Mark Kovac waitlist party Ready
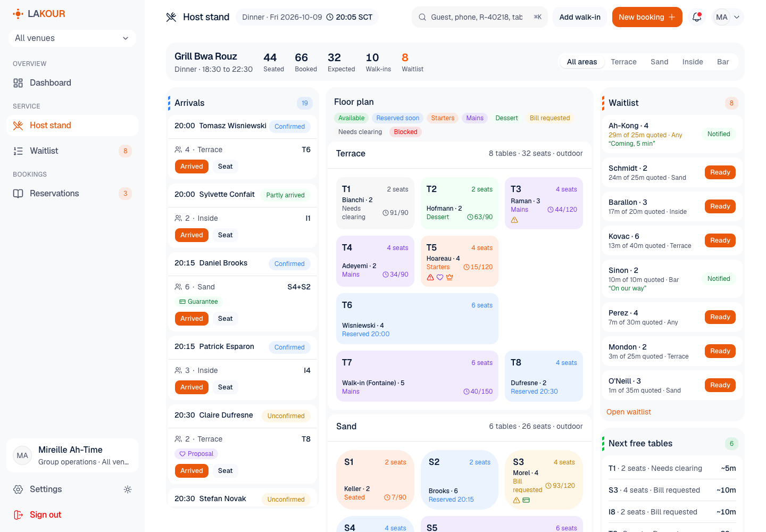The image size is (766, 532). [720, 240]
